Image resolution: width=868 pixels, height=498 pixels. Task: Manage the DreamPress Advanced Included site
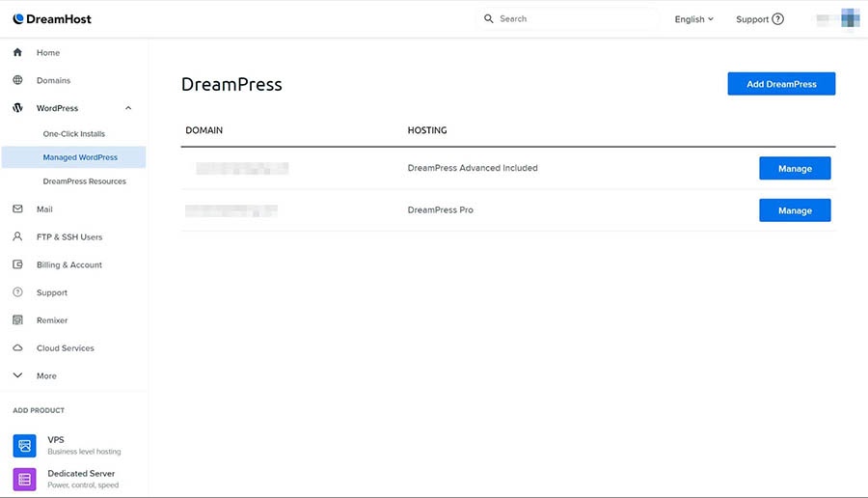point(795,169)
